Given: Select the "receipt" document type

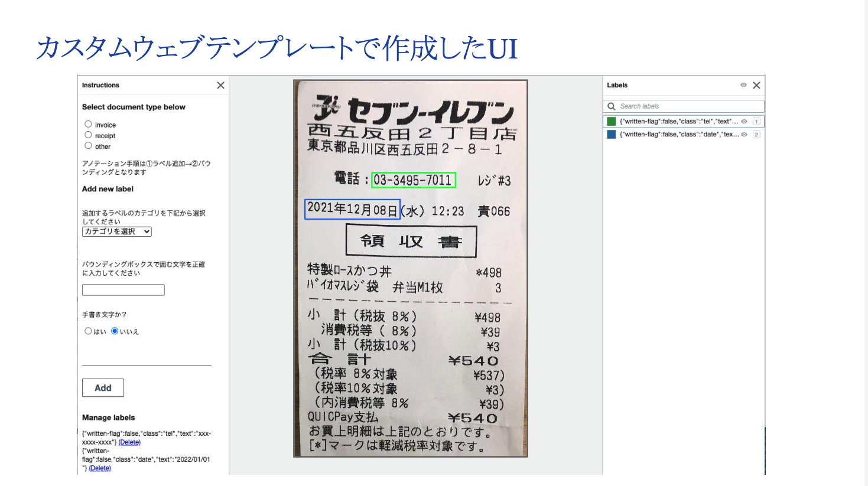Looking at the screenshot, I should click(x=88, y=135).
